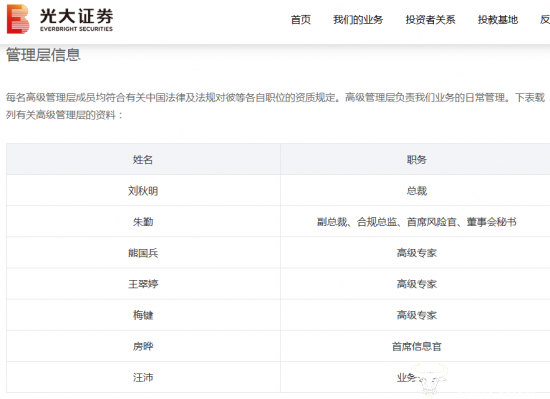Open the 投教基地 menu item

pos(498,20)
